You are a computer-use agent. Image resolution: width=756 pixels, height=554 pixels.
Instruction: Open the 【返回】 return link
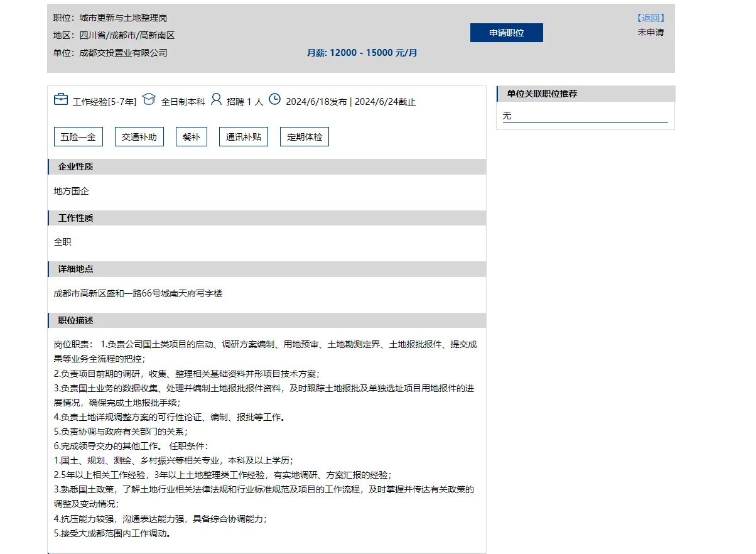click(651, 18)
